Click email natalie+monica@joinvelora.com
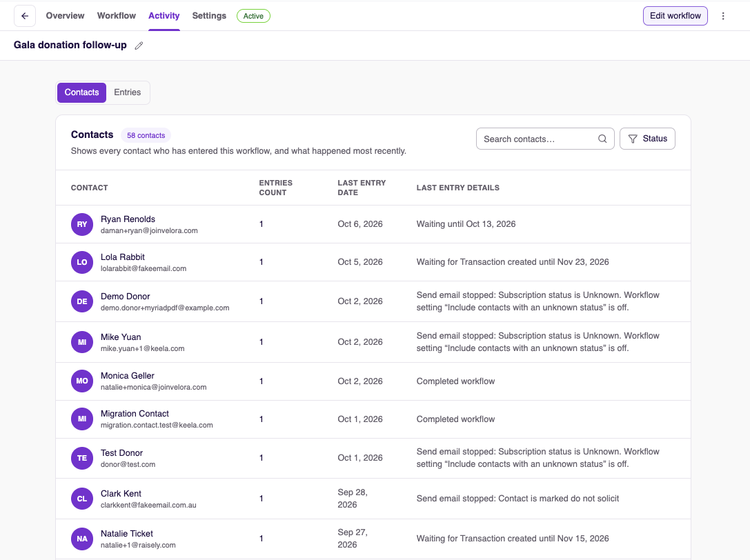750x560 pixels. coord(154,388)
